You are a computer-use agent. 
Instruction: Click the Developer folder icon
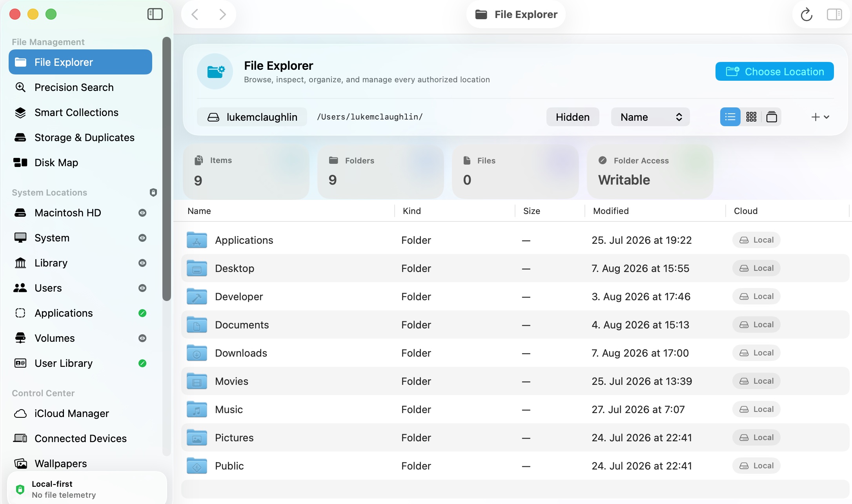coord(197,296)
